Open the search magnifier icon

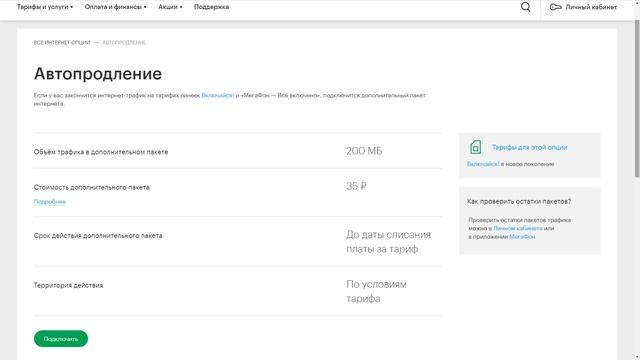(526, 7)
